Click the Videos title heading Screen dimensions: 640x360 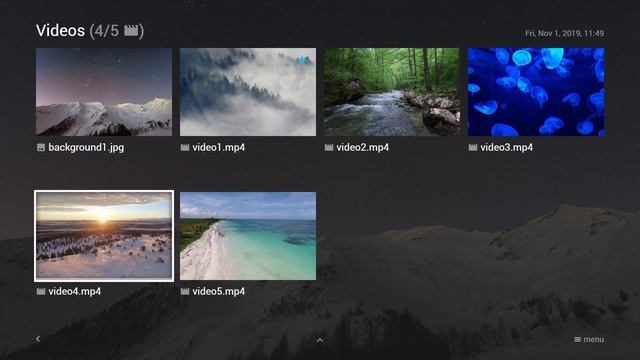(x=60, y=31)
